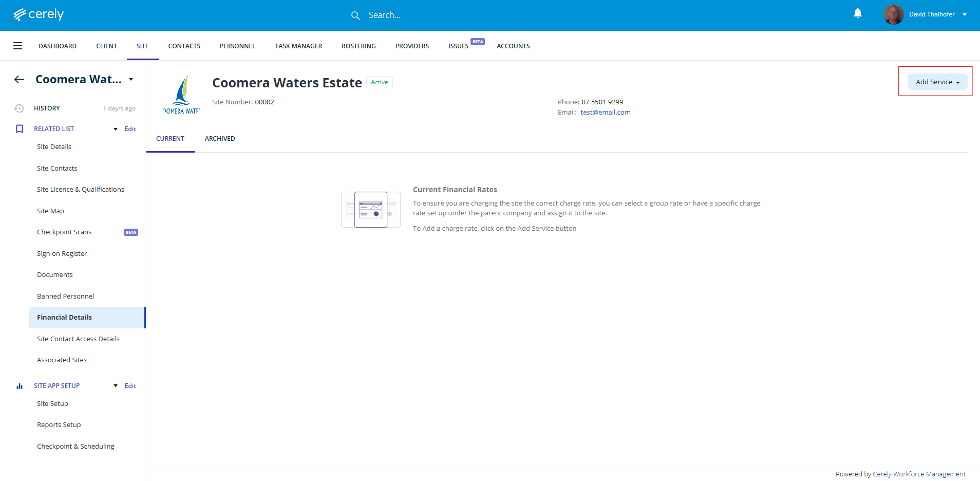Open the notifications bell
This screenshot has height=481, width=980.
click(858, 13)
